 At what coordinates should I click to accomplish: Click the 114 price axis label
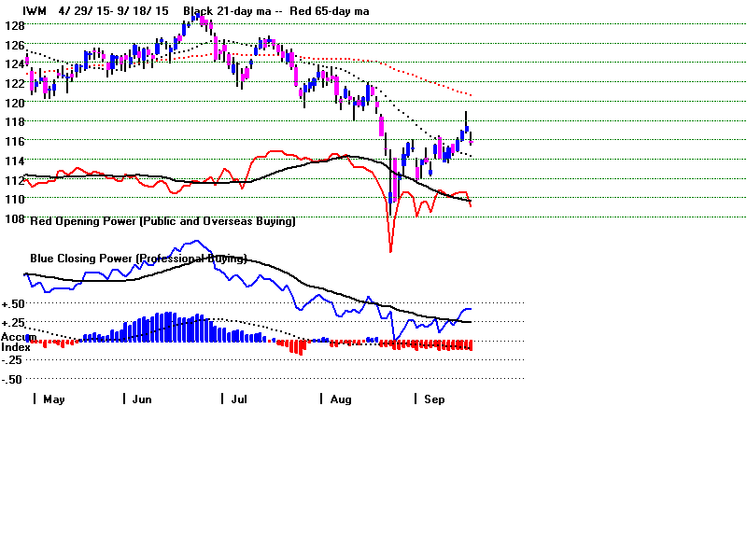pos(15,161)
